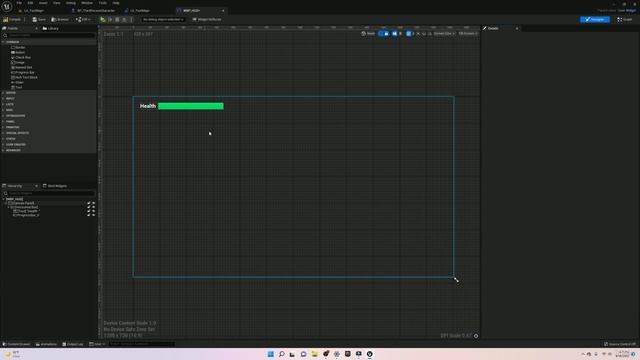Image resolution: width=640 pixels, height=360 pixels.
Task: Open File Explorer from taskbar
Action: coord(315,354)
